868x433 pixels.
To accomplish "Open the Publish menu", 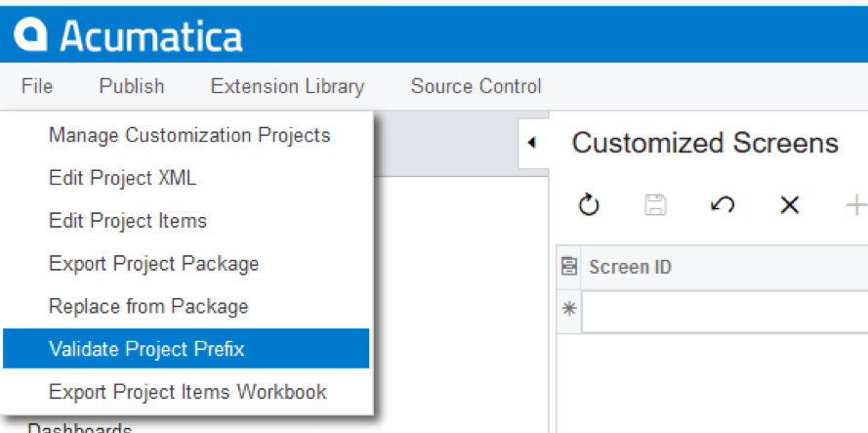I will (132, 86).
